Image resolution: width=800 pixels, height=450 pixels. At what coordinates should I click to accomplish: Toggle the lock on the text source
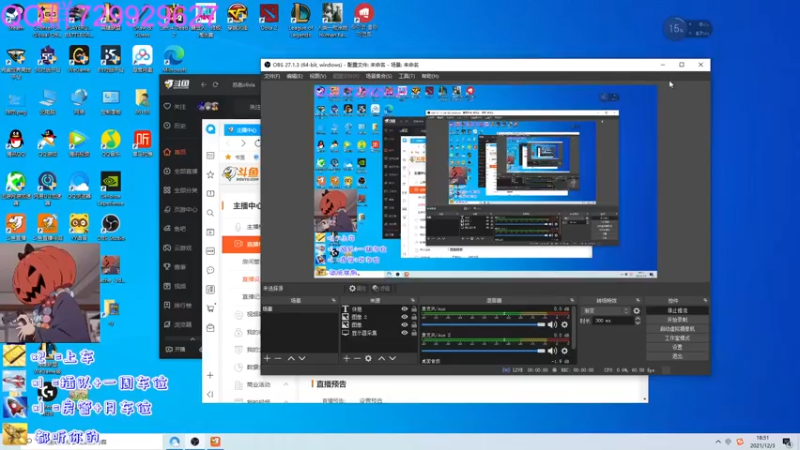coord(414,309)
